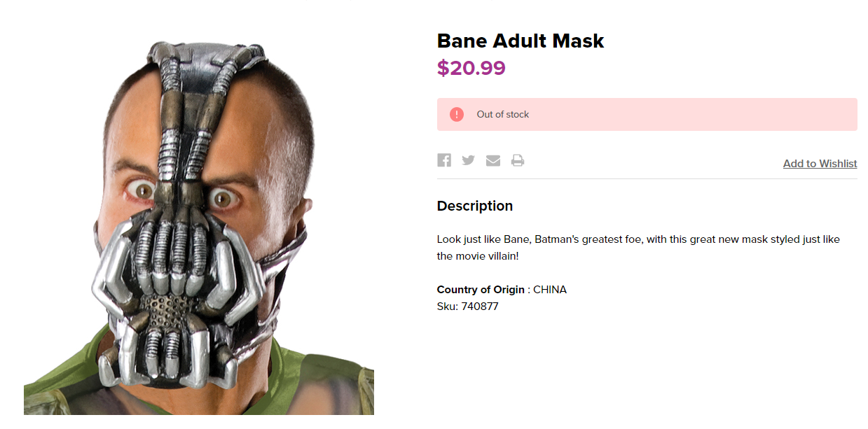Click the word "Mask" in product title
The image size is (868, 429).
578,41
